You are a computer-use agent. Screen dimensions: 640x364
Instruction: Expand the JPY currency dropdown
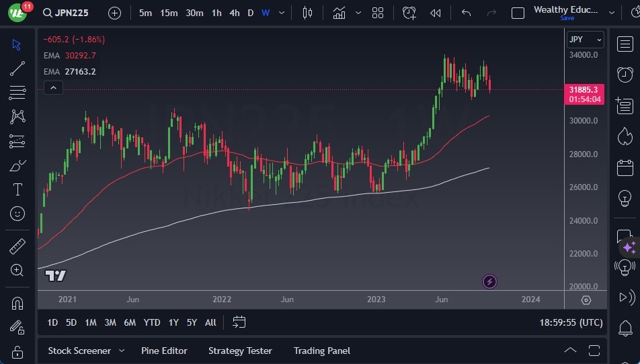click(x=585, y=40)
